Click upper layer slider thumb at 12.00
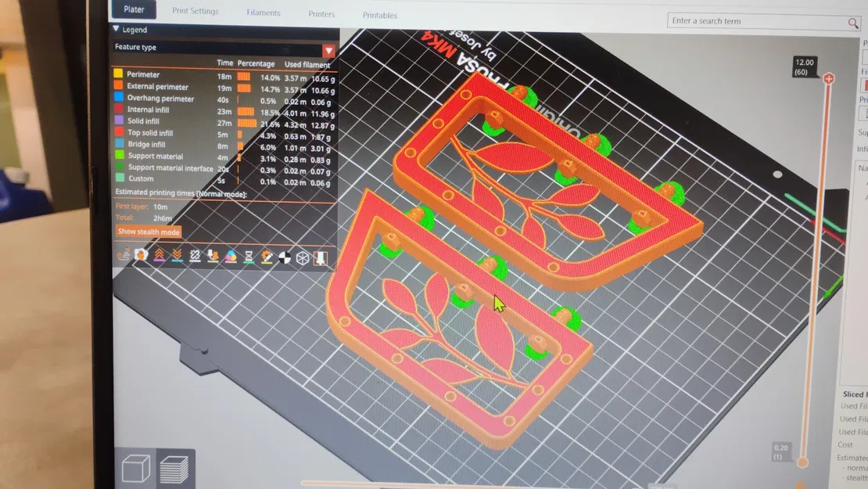Image resolution: width=868 pixels, height=489 pixels. [829, 79]
